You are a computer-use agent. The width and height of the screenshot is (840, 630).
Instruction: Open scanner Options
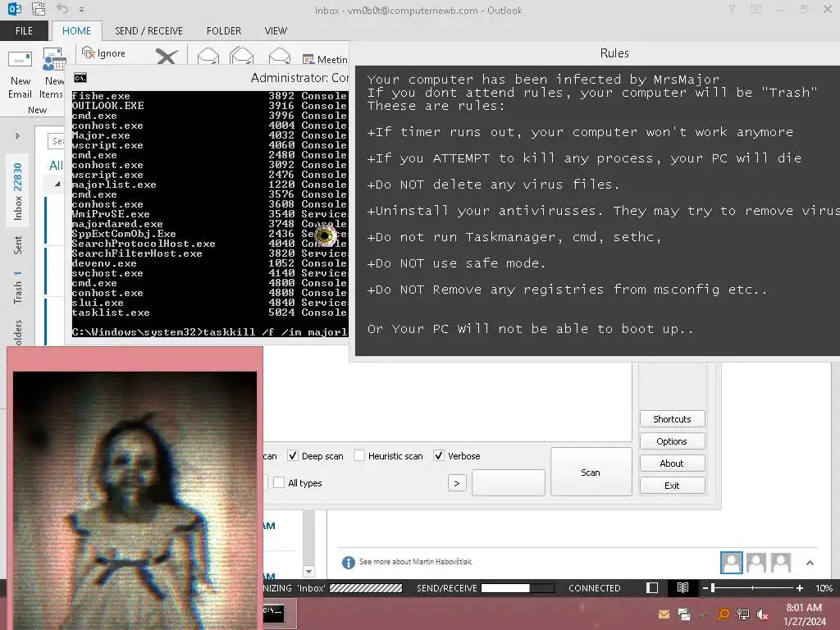(673, 441)
